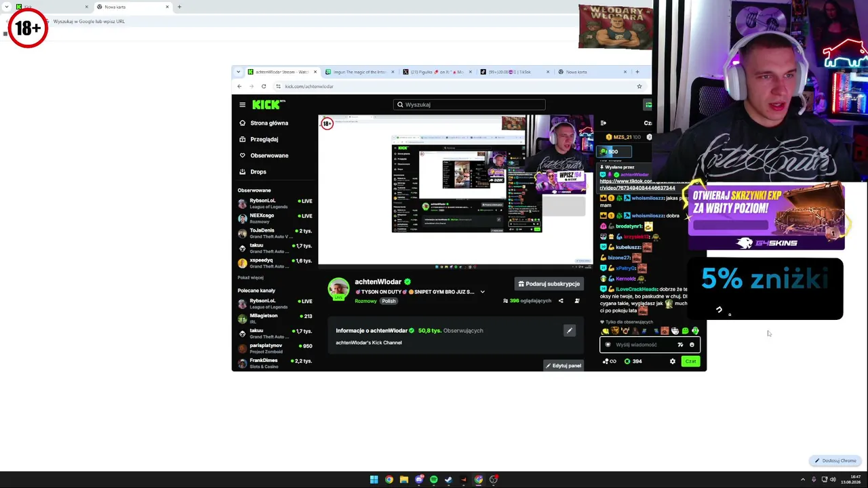The width and height of the screenshot is (868, 488).
Task: Collapse the chat panel with the arrow icon
Action: point(604,123)
